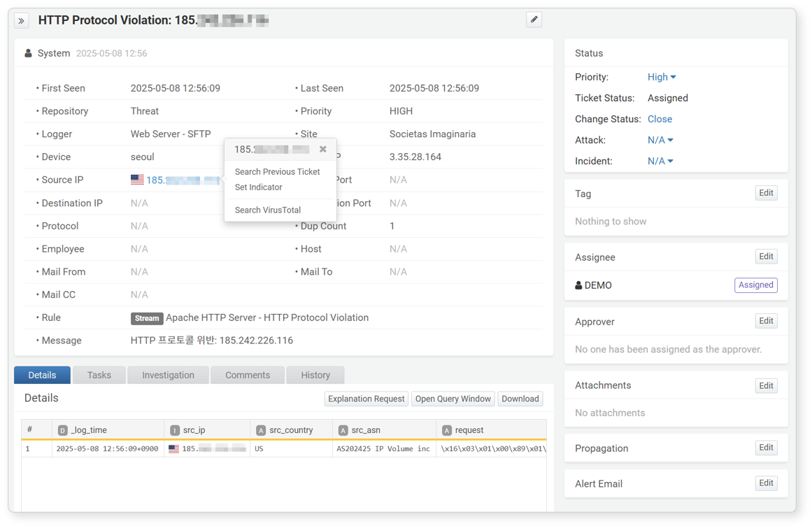The image size is (812, 528).
Task: Switch to the Tasks tab
Action: (99, 376)
